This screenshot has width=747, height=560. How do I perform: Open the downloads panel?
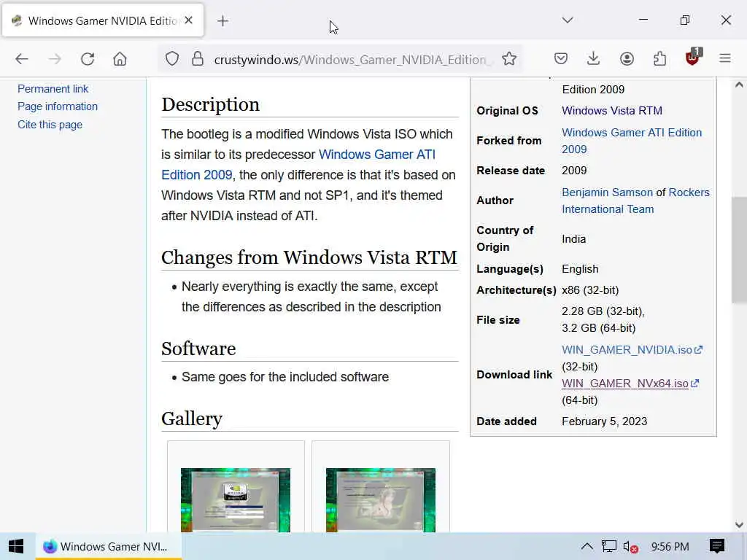coord(594,59)
